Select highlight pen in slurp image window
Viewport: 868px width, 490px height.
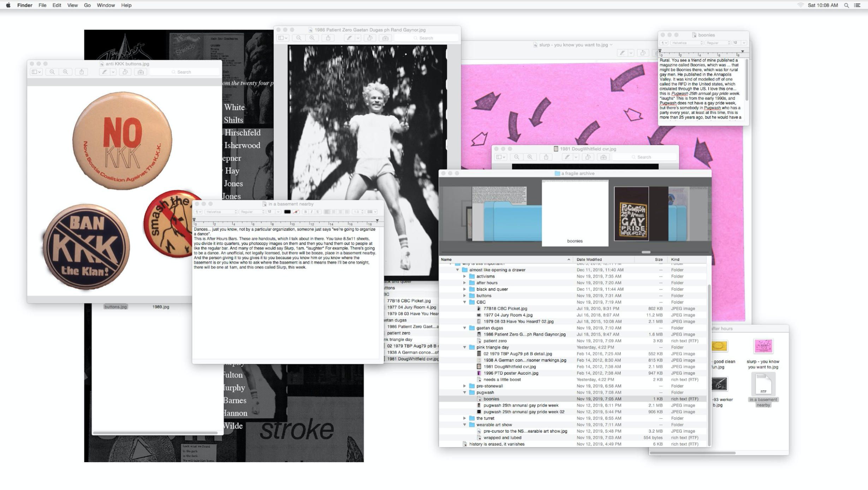pyautogui.click(x=622, y=53)
